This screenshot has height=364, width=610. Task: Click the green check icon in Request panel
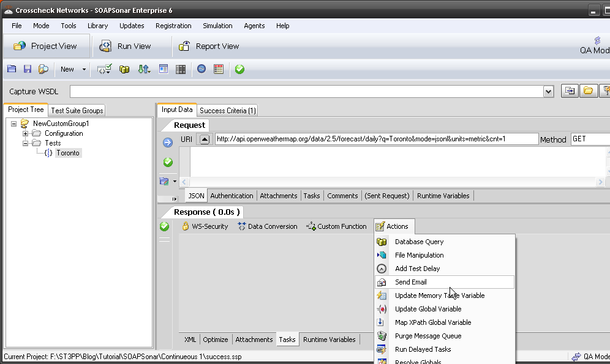point(168,162)
